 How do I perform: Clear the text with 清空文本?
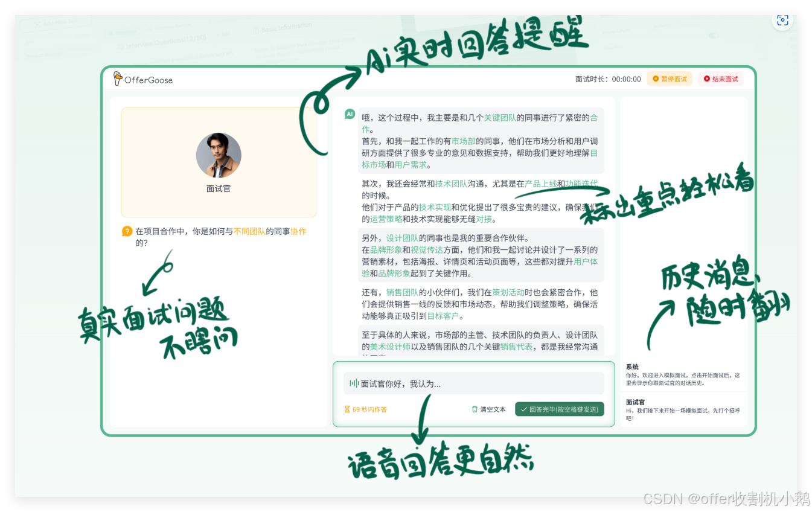point(488,409)
